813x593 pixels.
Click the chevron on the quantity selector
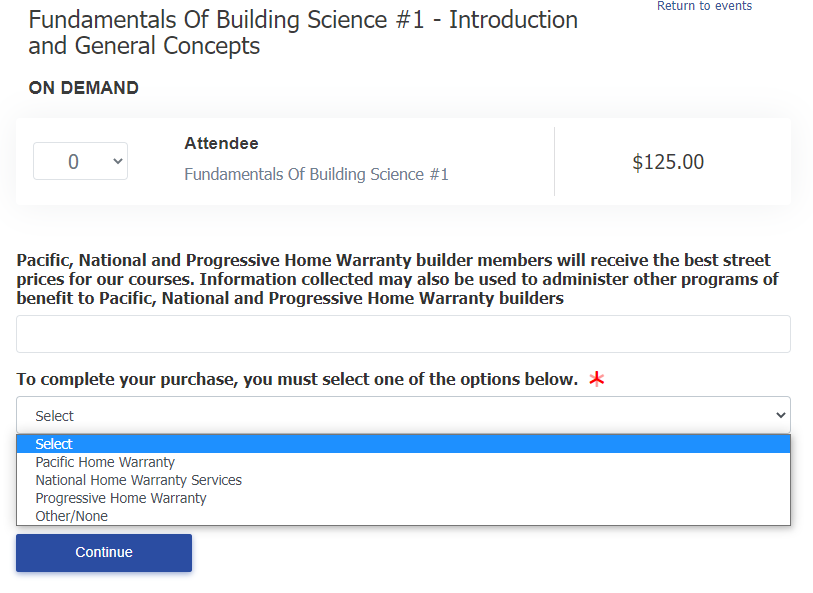tap(118, 161)
